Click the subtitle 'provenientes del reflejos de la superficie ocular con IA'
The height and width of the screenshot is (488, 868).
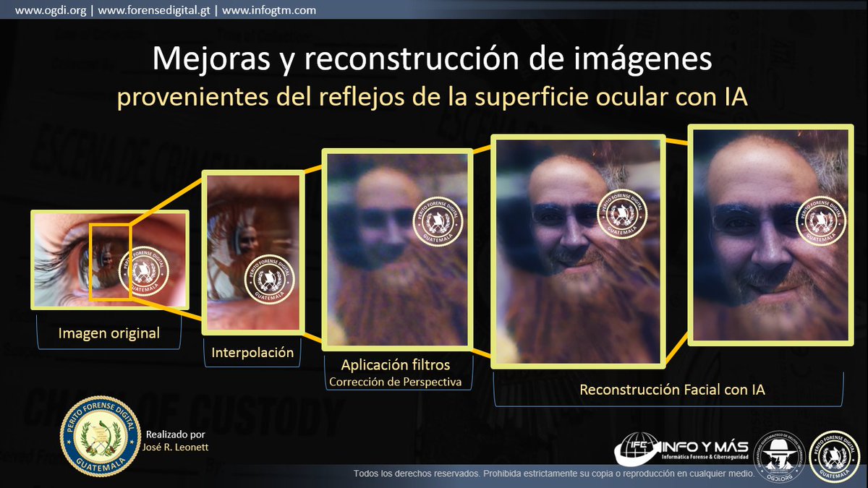tap(432, 98)
